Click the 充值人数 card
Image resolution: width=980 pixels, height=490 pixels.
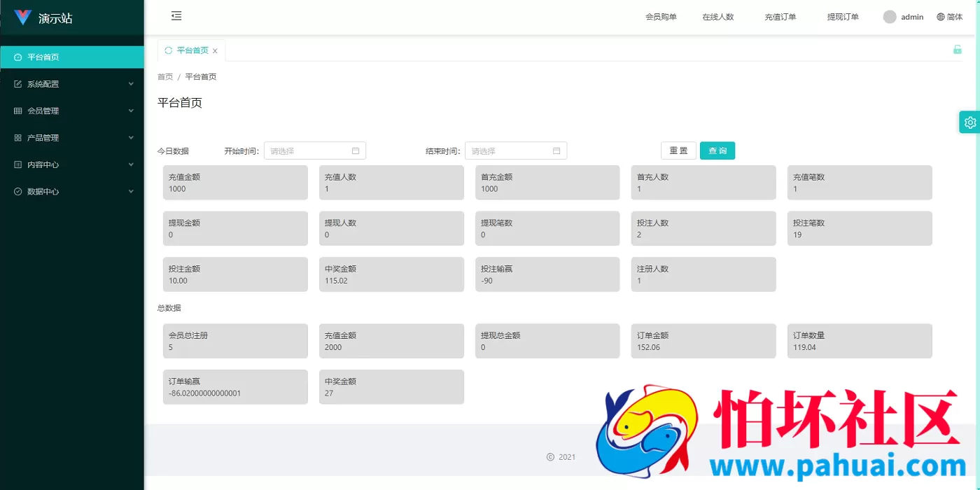coord(391,183)
